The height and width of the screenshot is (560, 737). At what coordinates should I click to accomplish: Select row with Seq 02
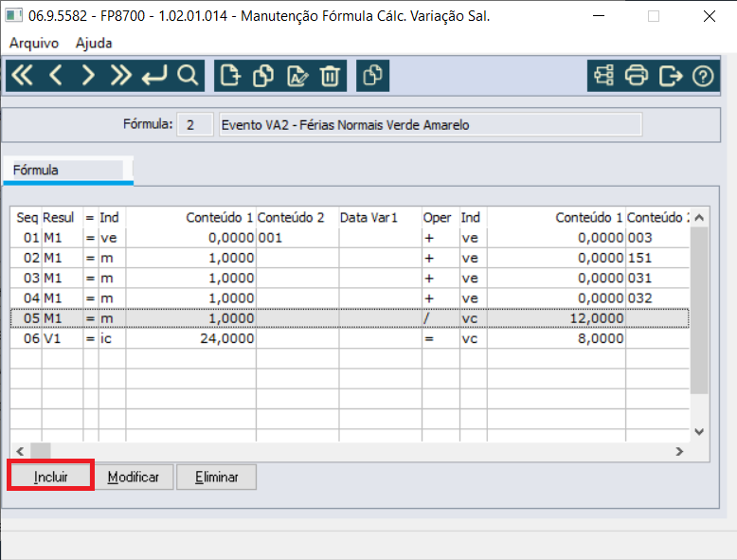tap(350, 258)
